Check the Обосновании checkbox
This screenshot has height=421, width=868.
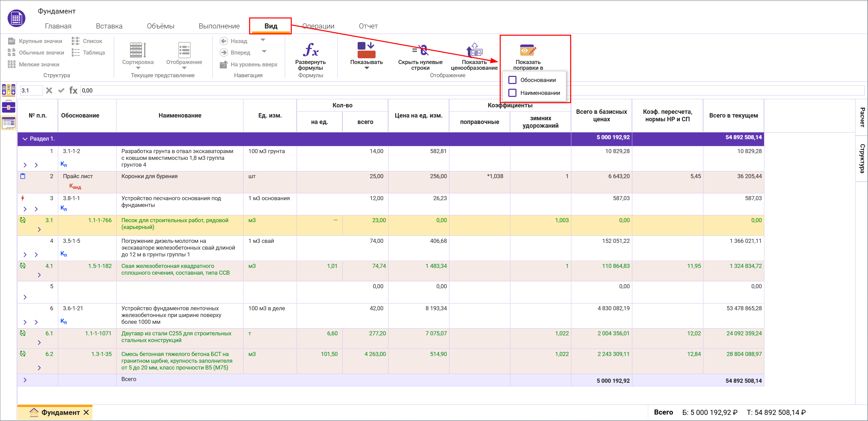512,80
